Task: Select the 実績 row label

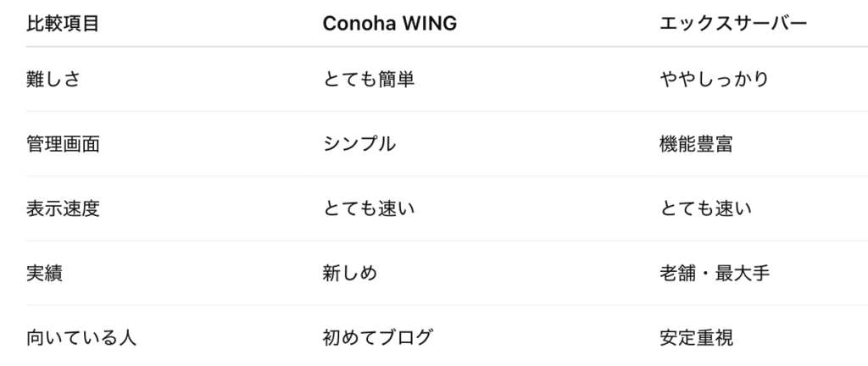Action: tap(44, 273)
